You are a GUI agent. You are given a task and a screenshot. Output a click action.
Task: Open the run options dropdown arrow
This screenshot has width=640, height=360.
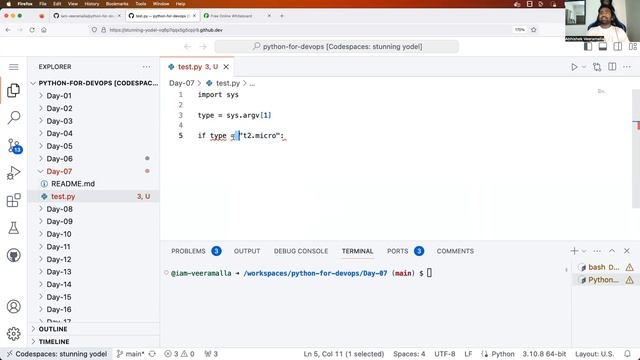click(584, 67)
